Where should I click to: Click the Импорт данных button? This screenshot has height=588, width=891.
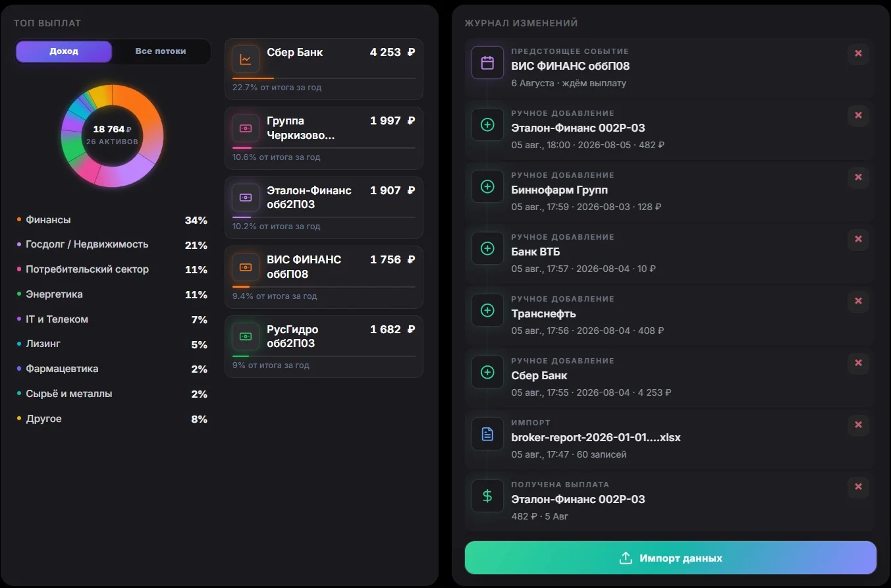tap(670, 558)
